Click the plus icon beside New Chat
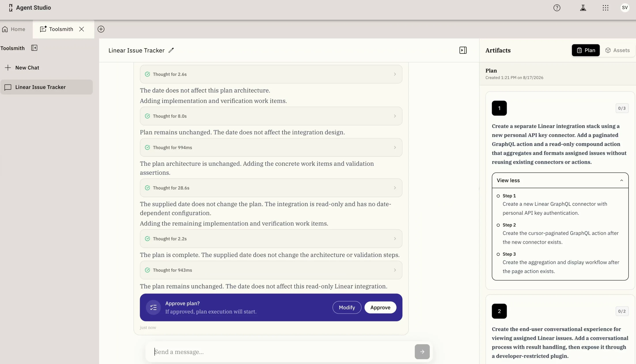636x364 pixels. tap(8, 68)
